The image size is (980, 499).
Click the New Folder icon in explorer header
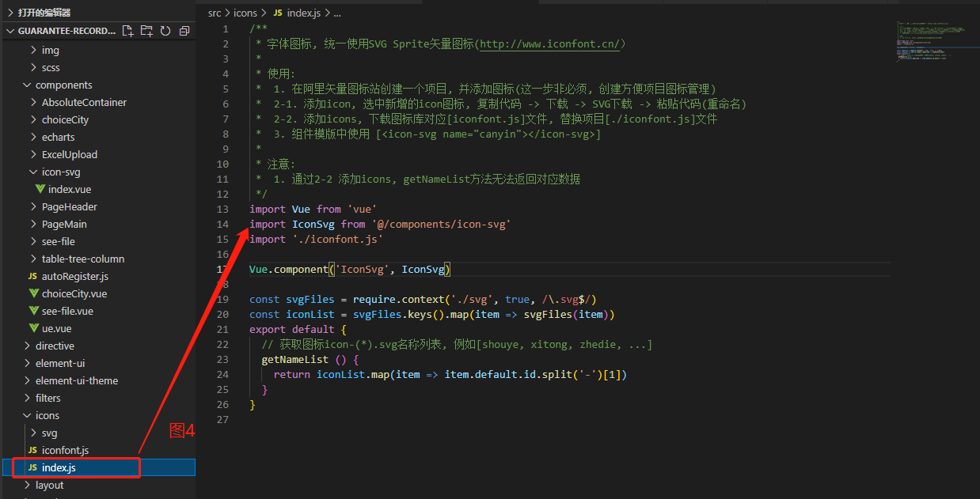click(x=146, y=31)
